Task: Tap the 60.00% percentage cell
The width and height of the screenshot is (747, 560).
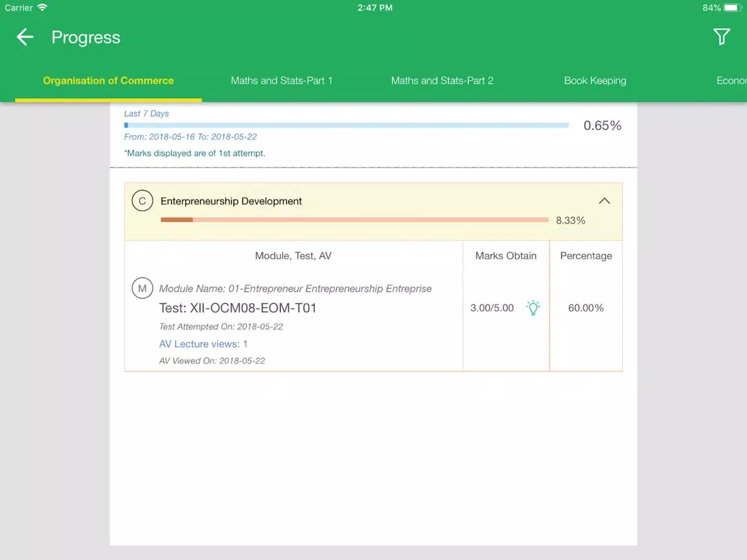Action: tap(586, 308)
